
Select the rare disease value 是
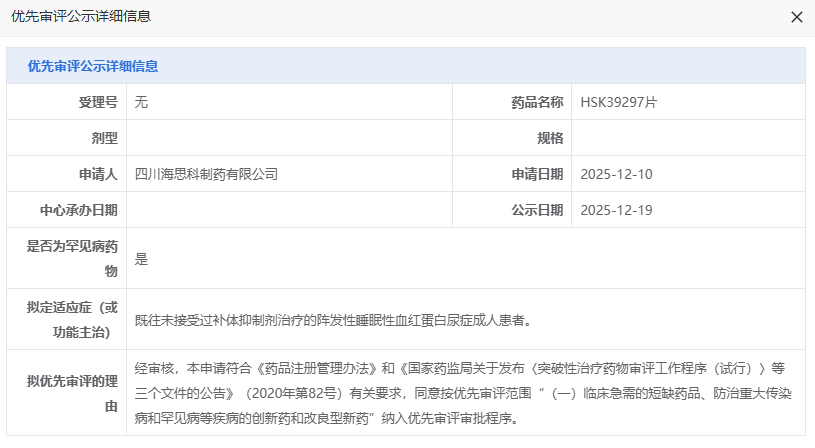141,259
